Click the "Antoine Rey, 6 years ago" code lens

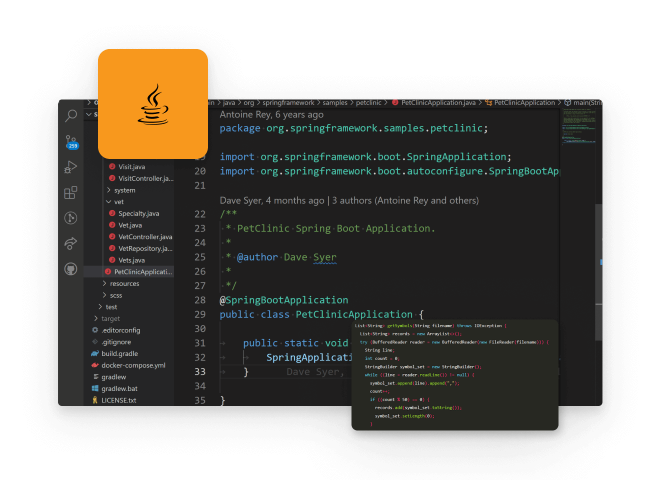[271, 115]
